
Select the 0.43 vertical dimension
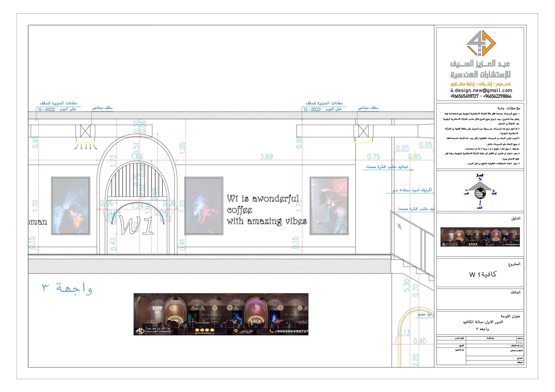click(113, 244)
